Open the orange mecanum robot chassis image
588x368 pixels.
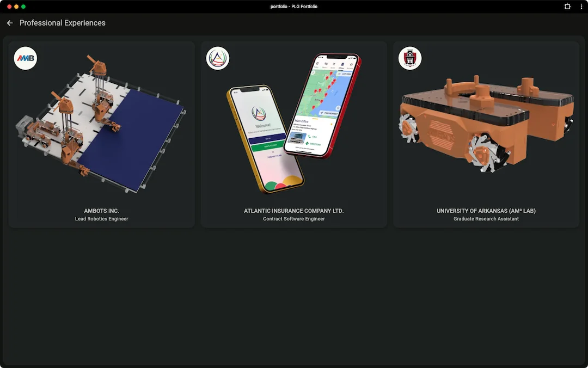click(486, 124)
